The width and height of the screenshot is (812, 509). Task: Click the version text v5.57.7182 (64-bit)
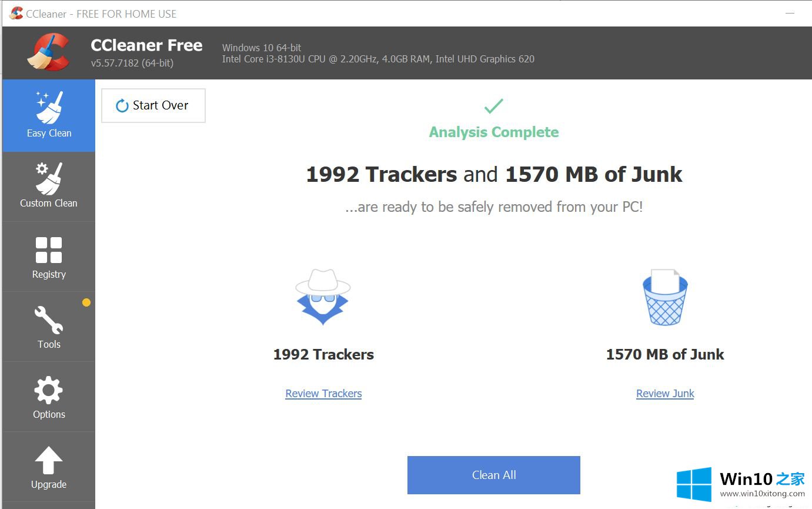click(132, 63)
